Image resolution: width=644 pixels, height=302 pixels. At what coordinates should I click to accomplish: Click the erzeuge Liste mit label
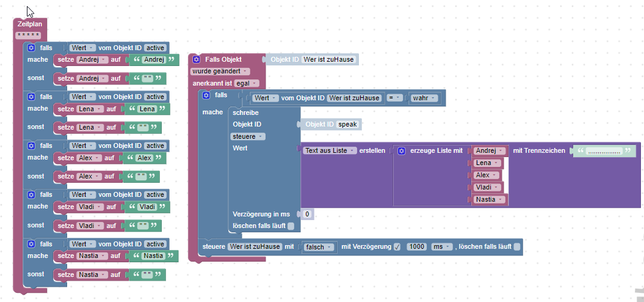[x=436, y=151]
